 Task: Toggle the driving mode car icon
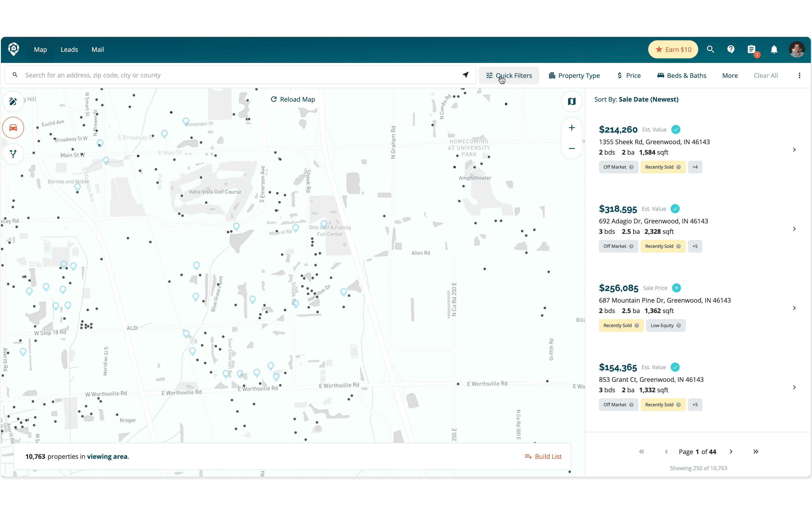tap(13, 128)
